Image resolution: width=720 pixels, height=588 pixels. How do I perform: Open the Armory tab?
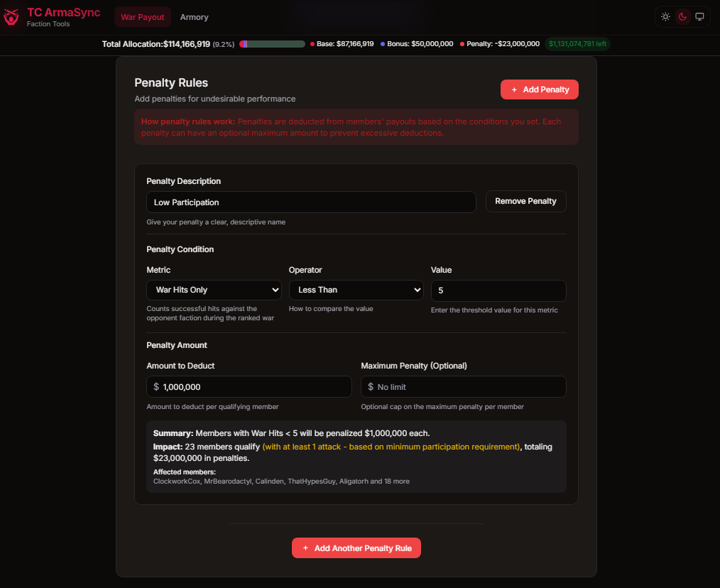pos(195,17)
